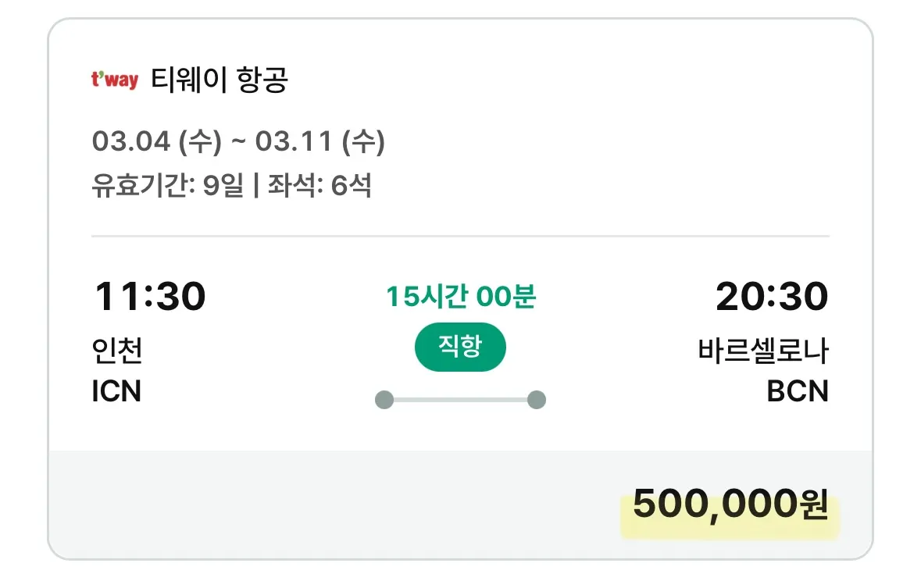Select the 직항 (nonstop) badge icon
This screenshot has height=588, width=921.
pos(460,347)
